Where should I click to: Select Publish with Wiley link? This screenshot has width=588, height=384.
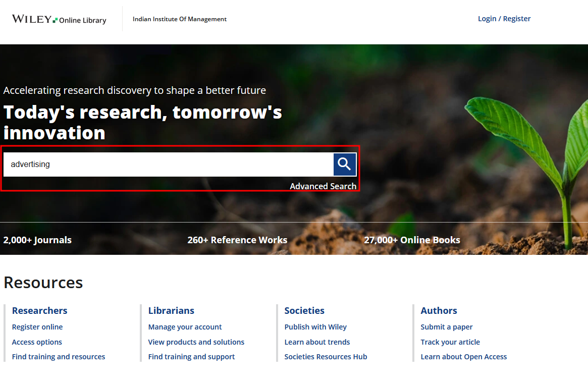point(315,327)
